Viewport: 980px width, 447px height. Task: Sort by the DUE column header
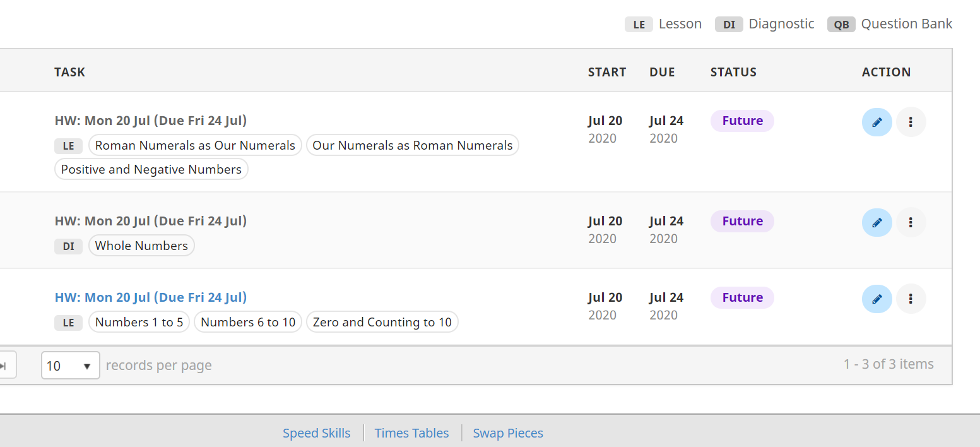(662, 72)
